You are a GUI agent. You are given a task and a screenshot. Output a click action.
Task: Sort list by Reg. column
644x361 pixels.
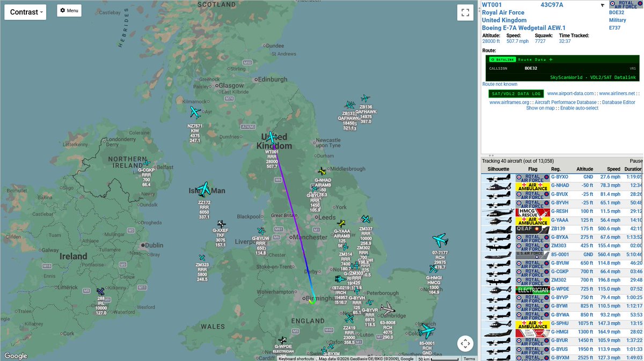click(x=555, y=169)
